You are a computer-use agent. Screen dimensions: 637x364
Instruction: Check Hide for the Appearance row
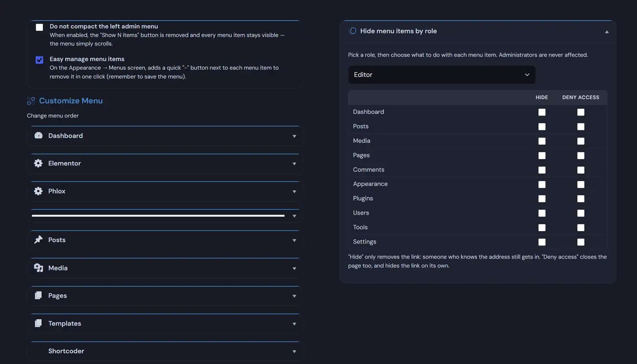coord(542,184)
